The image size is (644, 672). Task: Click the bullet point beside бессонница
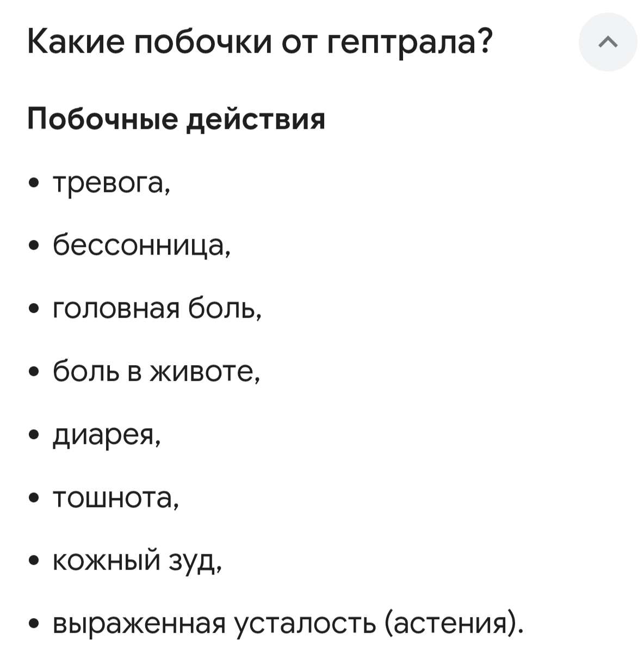[35, 246]
